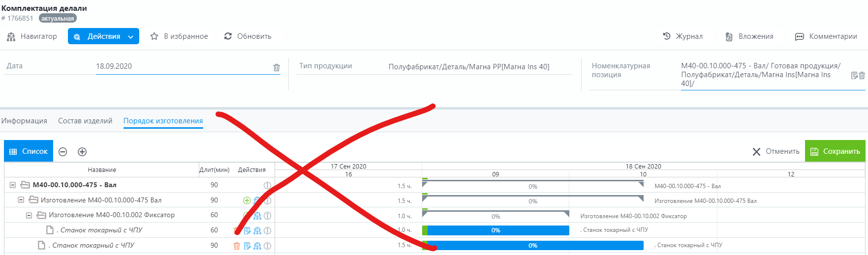Edit the Номенклатурная позиция value
Screen dimensions: 868x255
coord(854,75)
